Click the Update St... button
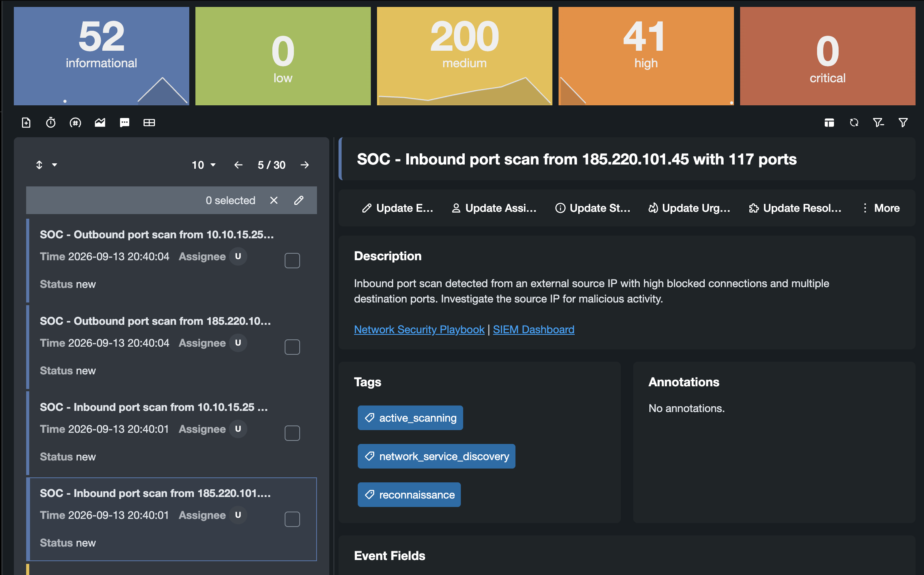Viewport: 924px width, 575px height. click(593, 208)
